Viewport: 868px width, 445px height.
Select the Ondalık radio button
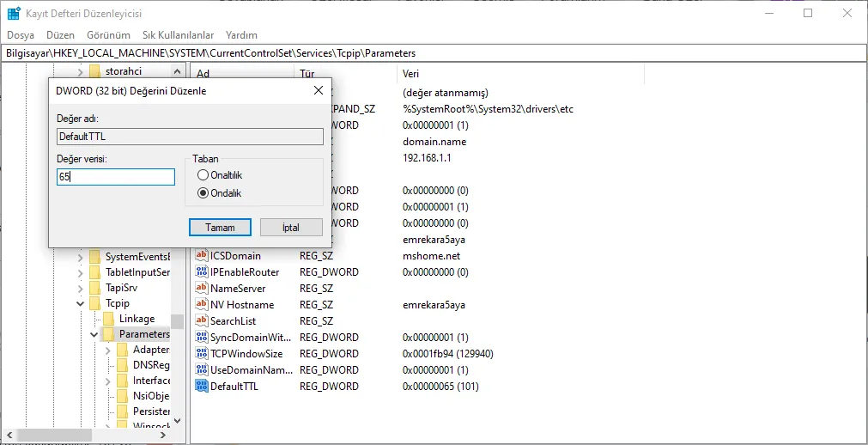[203, 193]
